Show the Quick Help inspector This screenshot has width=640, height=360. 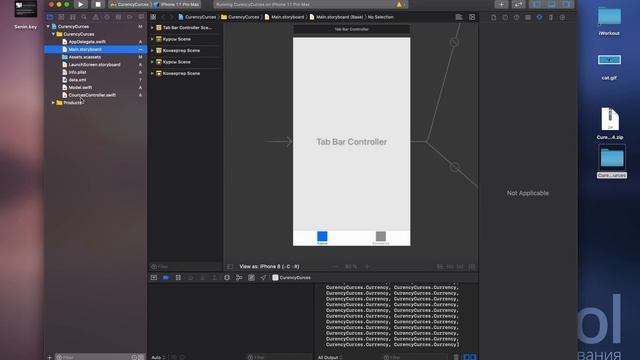click(x=516, y=18)
